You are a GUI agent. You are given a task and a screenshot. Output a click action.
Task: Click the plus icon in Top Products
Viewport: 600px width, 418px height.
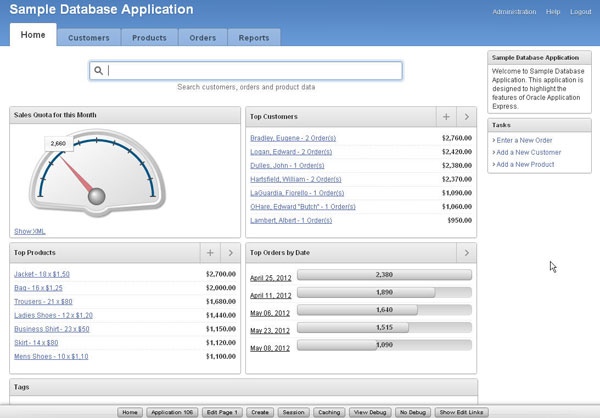pos(210,253)
